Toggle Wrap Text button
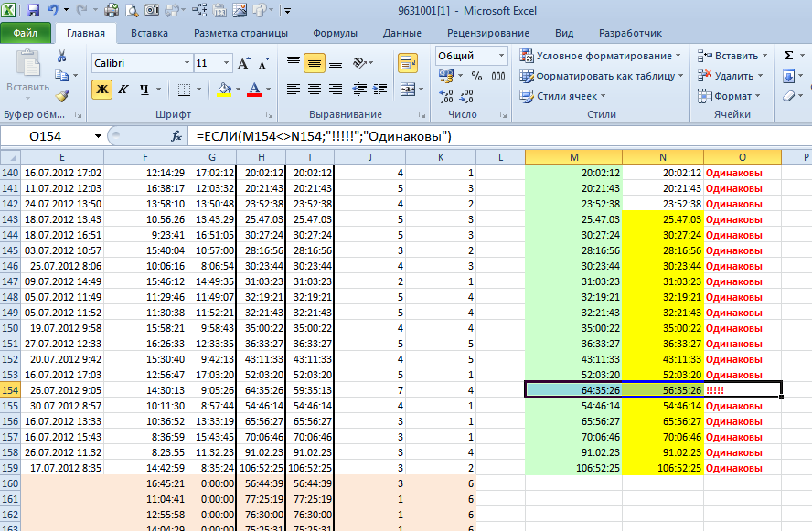This screenshot has width=812, height=531. click(408, 63)
